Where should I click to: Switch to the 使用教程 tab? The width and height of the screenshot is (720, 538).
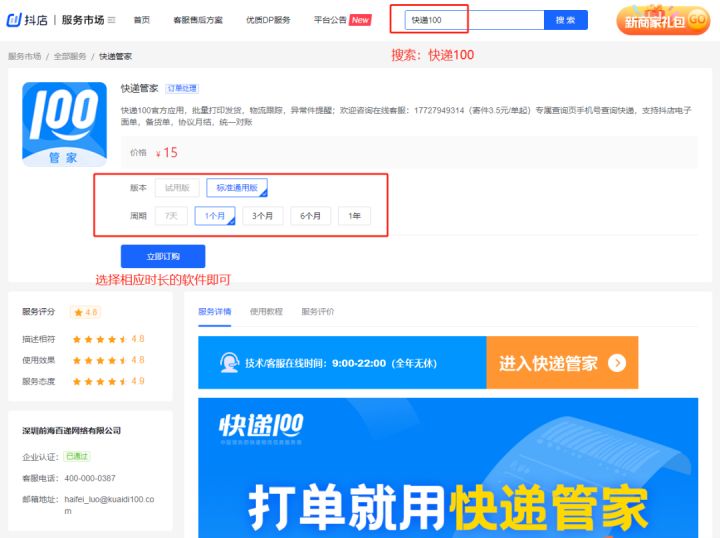point(266,312)
